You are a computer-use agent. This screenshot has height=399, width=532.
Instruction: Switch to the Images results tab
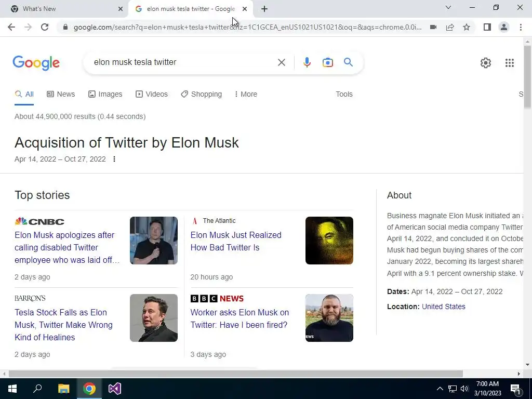tap(105, 94)
